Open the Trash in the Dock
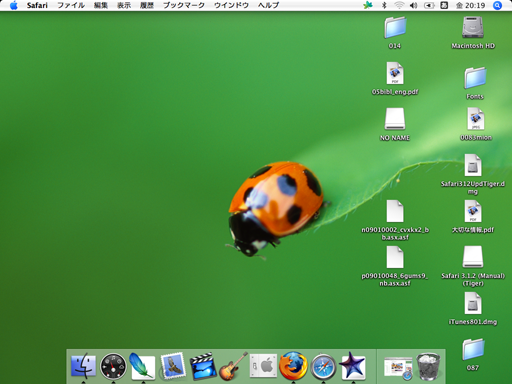 coord(428,366)
